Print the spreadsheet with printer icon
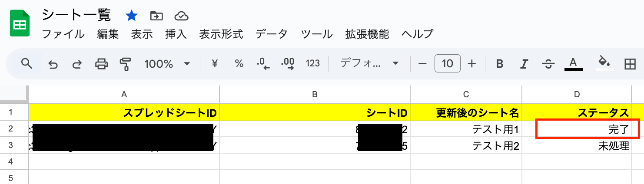The width and height of the screenshot is (644, 184). click(101, 64)
